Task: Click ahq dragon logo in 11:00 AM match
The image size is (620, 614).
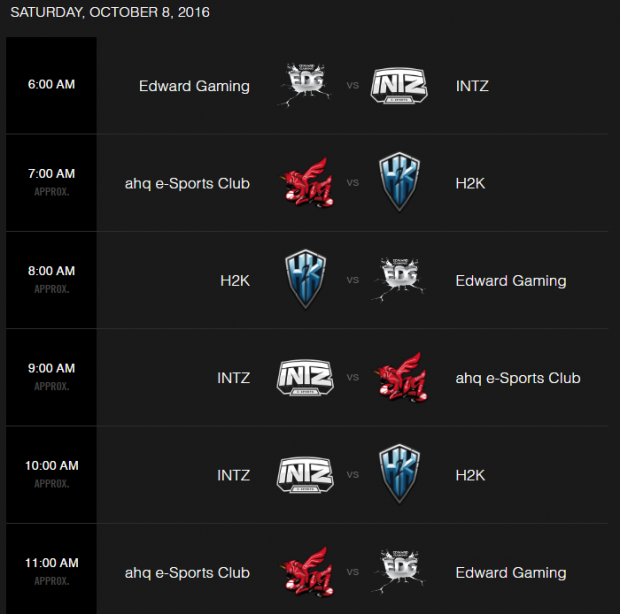Action: point(305,572)
